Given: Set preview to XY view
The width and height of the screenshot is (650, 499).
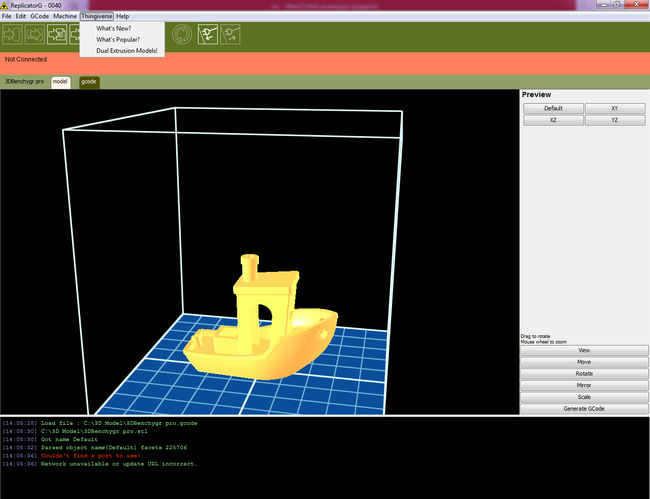Looking at the screenshot, I should click(615, 108).
